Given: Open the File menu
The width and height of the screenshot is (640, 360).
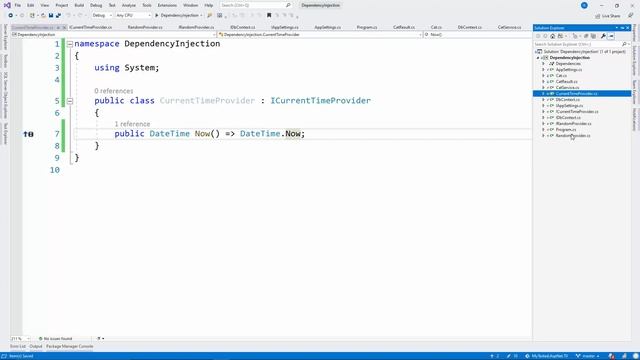Looking at the screenshot, I should (x=18, y=5).
